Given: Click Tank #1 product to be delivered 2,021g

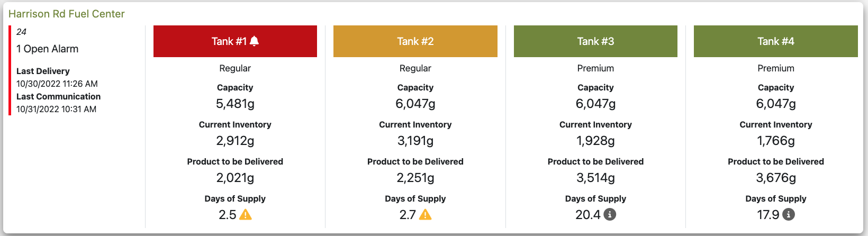Looking at the screenshot, I should tap(235, 178).
